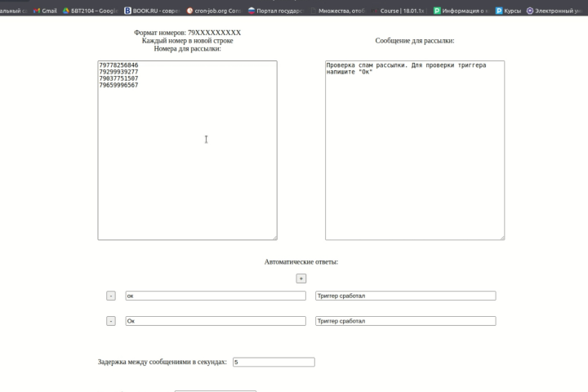Open the Course 18.01.1x bookmark

[399, 11]
